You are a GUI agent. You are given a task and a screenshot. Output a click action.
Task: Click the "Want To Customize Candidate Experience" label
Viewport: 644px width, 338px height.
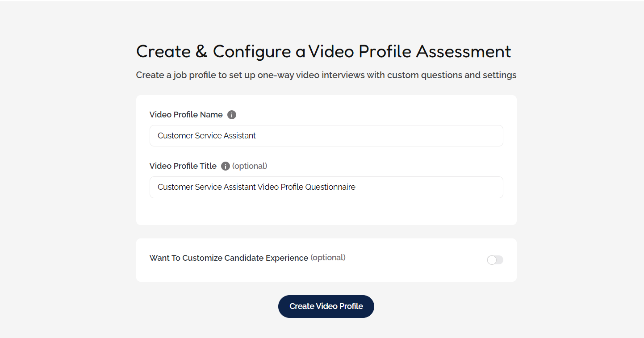click(229, 258)
